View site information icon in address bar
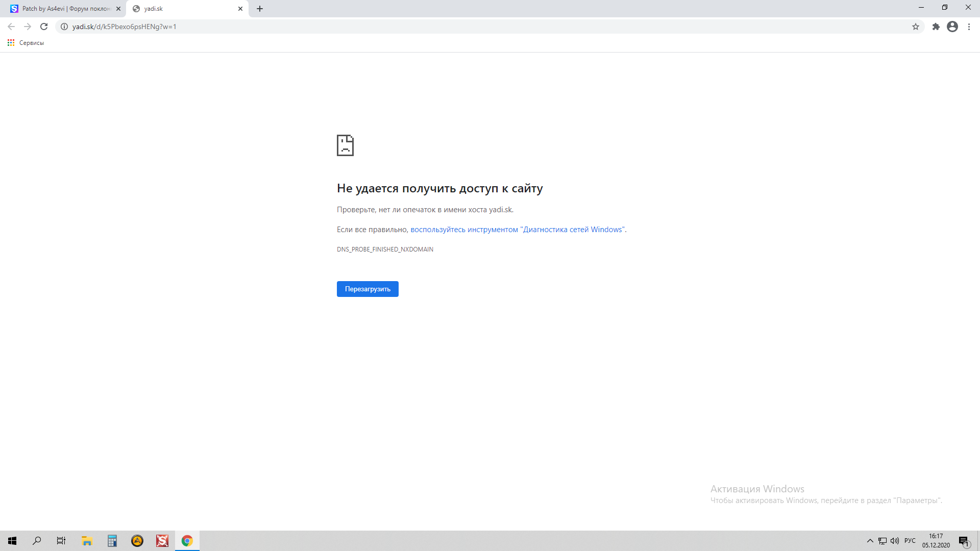 pyautogui.click(x=64, y=27)
